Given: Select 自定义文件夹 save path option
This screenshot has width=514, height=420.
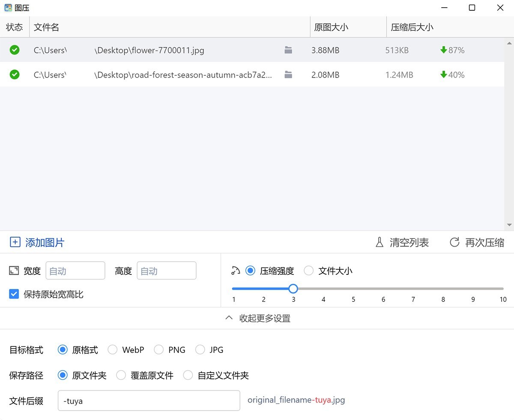Looking at the screenshot, I should coord(188,375).
